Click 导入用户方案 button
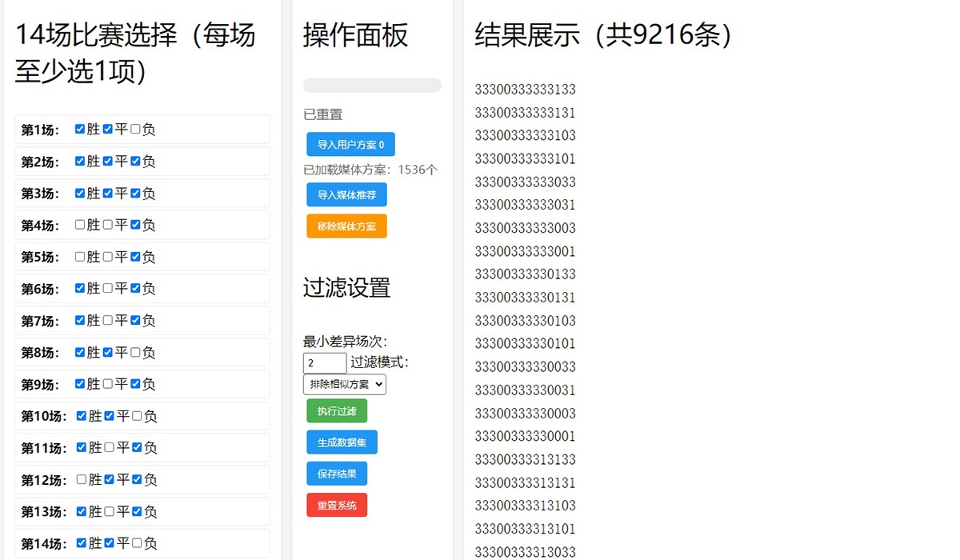This screenshot has width=960, height=560. tap(350, 145)
